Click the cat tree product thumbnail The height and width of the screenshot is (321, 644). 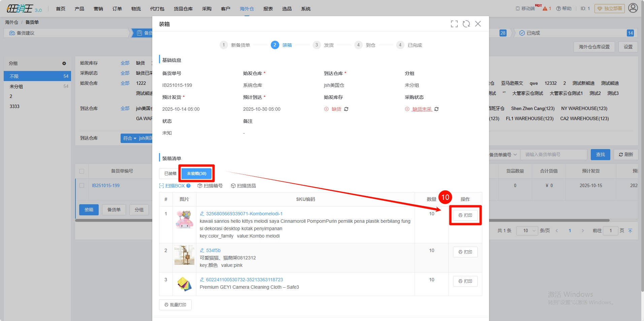click(x=184, y=255)
